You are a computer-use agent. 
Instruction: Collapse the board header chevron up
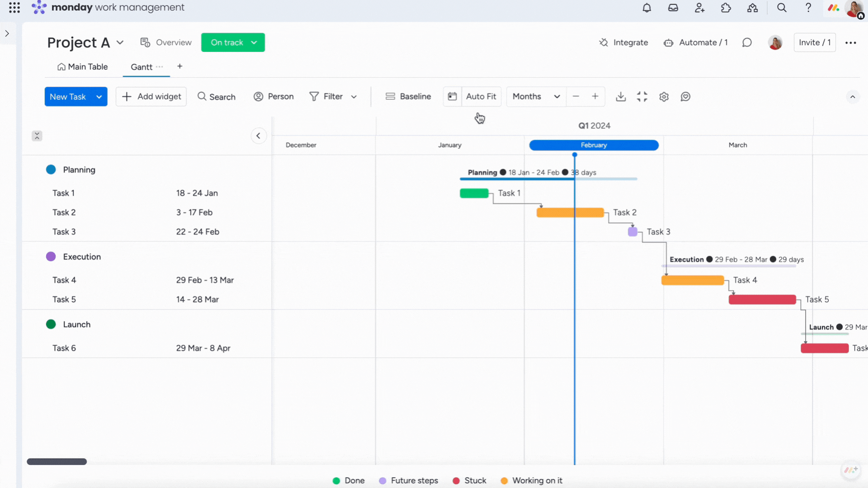[x=853, y=97]
